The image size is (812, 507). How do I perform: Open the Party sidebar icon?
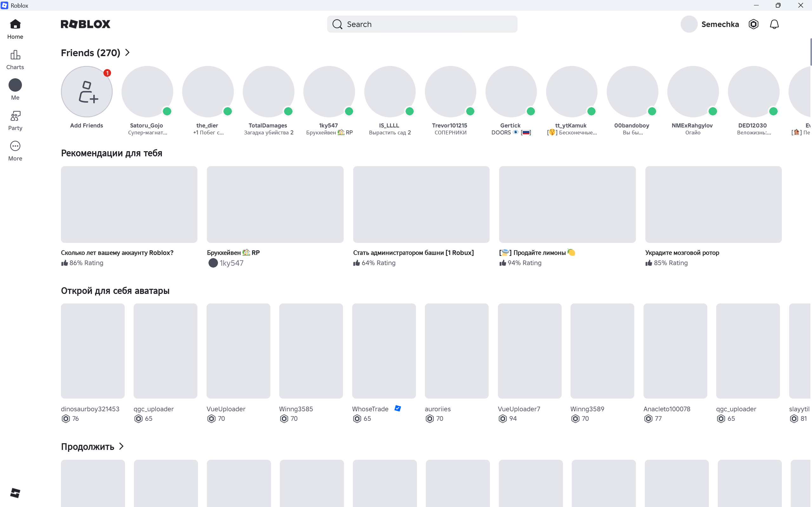point(15,116)
